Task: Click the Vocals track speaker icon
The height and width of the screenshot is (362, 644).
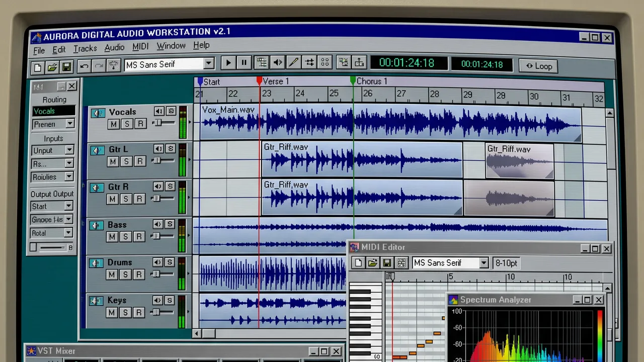Action: tap(97, 113)
